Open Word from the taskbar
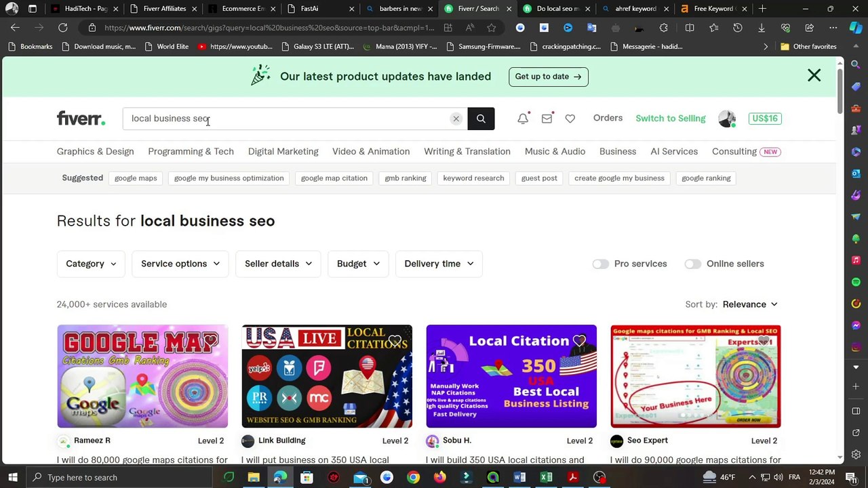868x488 pixels. click(x=519, y=477)
